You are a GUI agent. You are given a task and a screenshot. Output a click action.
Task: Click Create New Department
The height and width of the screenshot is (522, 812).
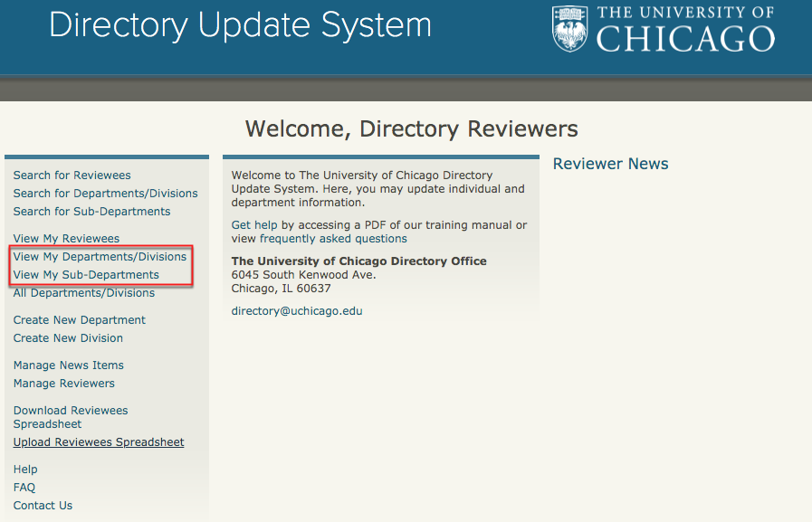80,320
